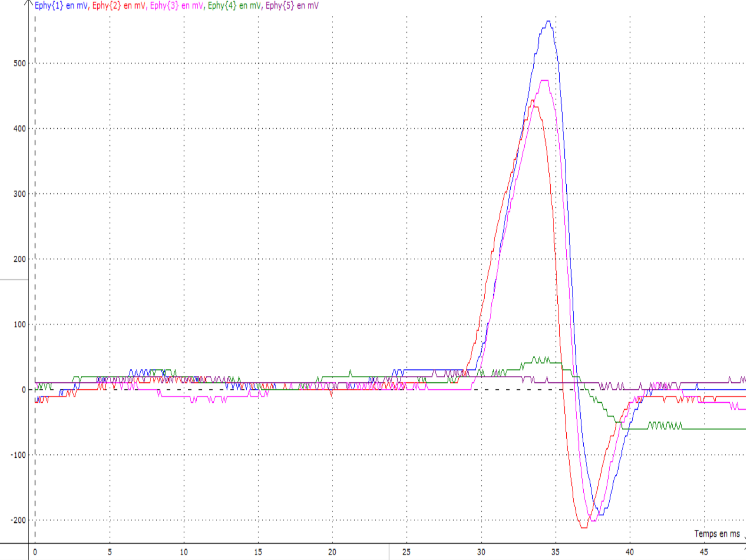Click the 10 tick label on time axis
746x560 pixels.
(184, 552)
